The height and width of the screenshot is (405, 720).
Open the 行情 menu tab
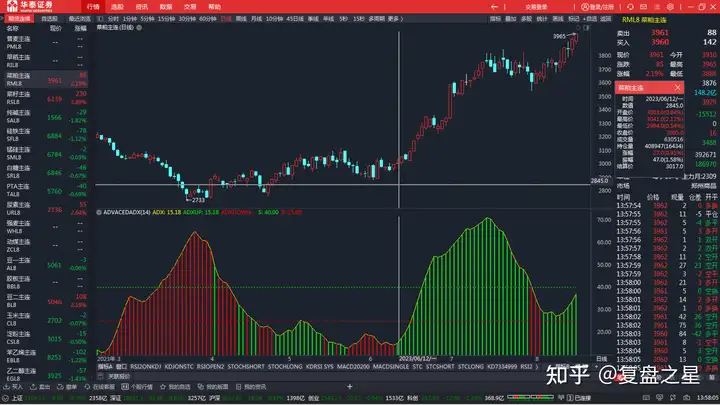coord(93,7)
